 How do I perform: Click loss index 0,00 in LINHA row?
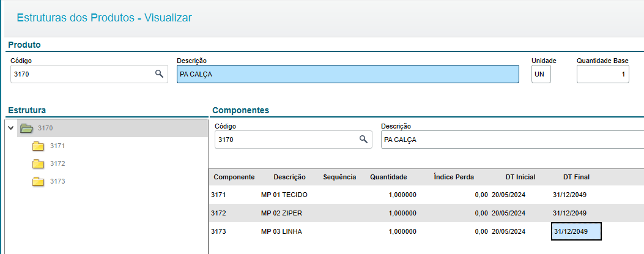(481, 232)
